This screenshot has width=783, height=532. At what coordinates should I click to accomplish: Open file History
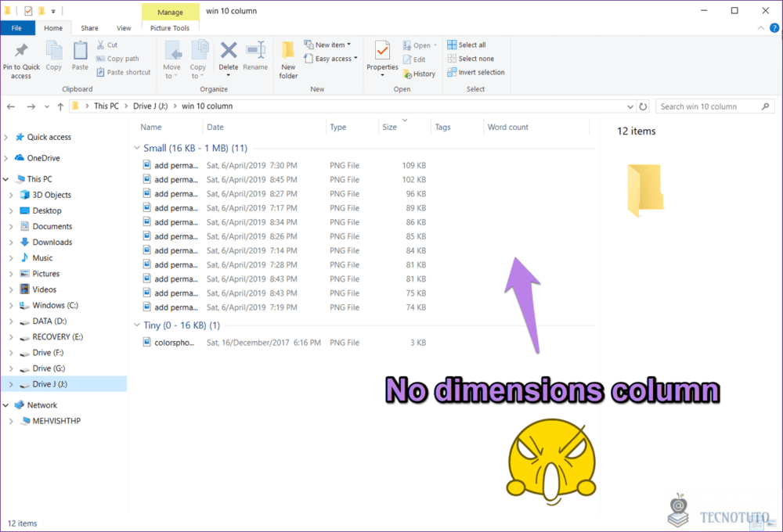(419, 74)
